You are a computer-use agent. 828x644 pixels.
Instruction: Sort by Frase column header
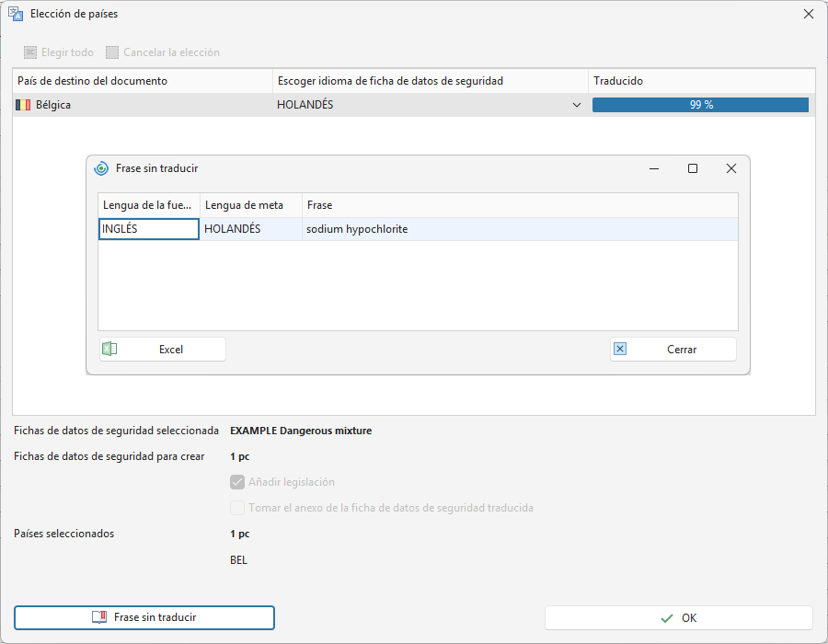520,205
